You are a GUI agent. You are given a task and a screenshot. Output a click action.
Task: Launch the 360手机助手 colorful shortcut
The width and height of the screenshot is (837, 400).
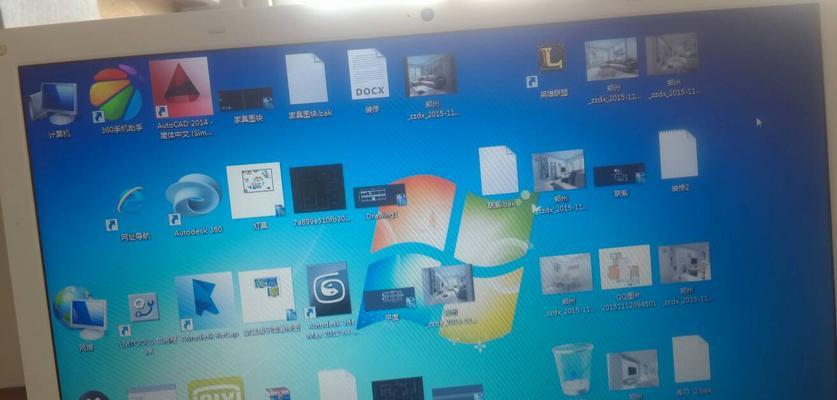(115, 93)
